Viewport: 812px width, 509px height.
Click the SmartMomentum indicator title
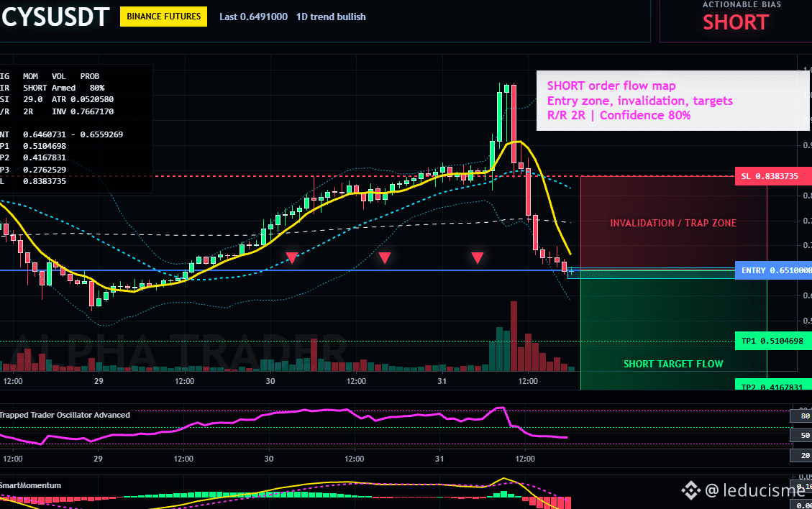coord(30,485)
